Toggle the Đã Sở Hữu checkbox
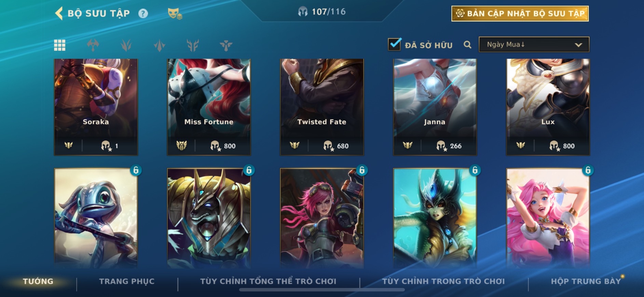The height and width of the screenshot is (297, 644). pos(394,44)
